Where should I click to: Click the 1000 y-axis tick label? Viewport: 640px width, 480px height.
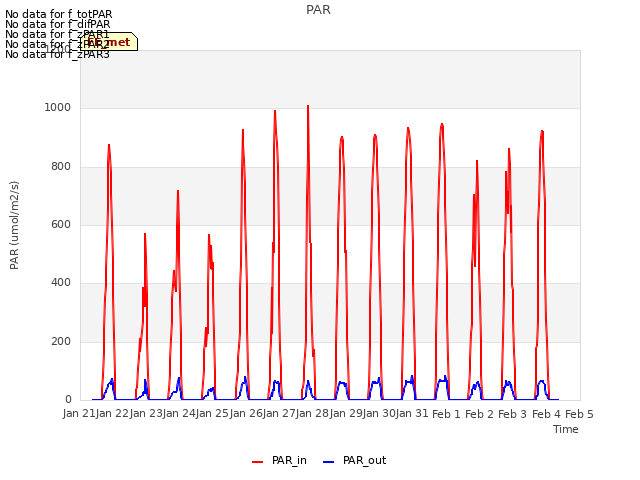coord(58,108)
